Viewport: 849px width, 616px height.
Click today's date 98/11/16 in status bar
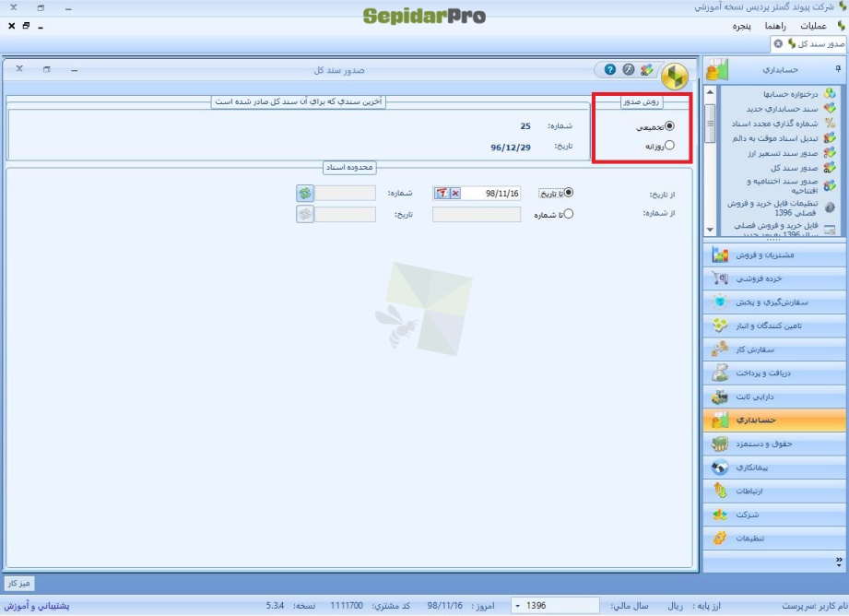coord(445,606)
